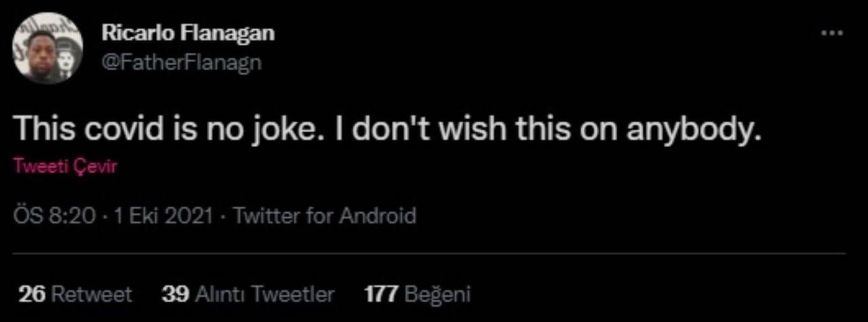
Task: Open the Twitter for Android source link
Action: 324,216
